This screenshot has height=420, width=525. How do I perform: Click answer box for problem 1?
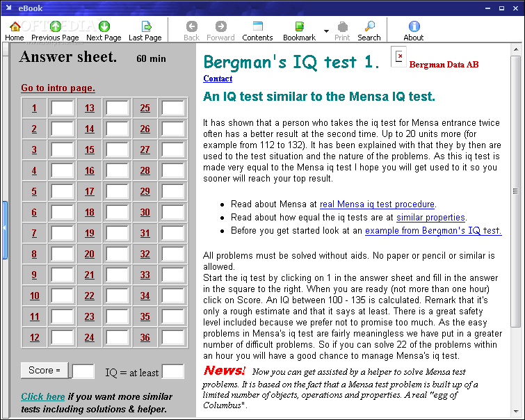coord(62,108)
